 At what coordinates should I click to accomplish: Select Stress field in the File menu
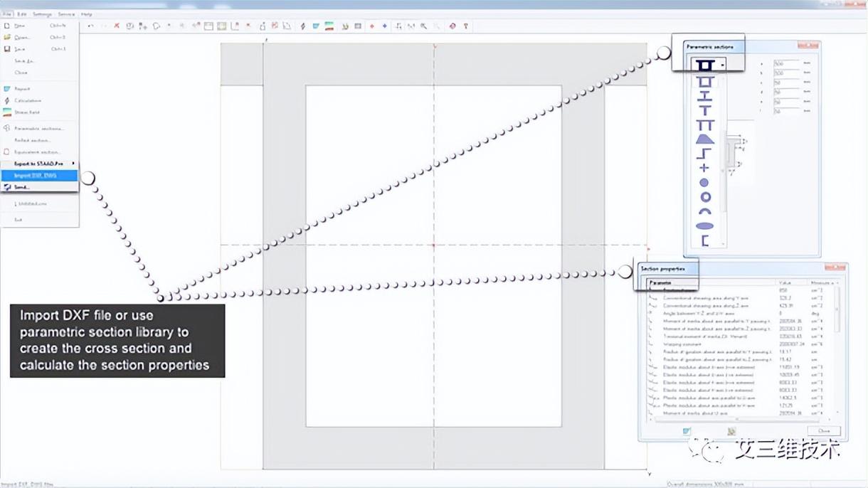[39, 112]
